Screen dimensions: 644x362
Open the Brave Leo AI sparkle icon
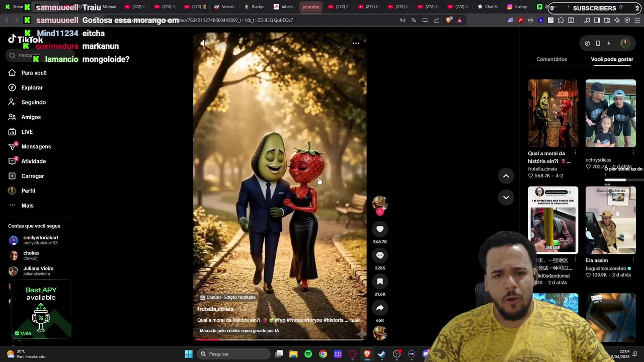(617, 20)
